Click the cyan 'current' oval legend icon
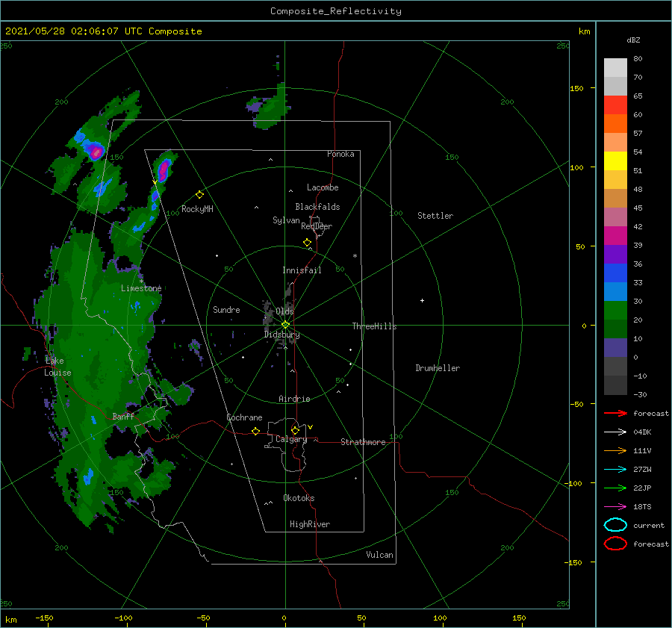This screenshot has height=628, width=672. click(x=615, y=525)
